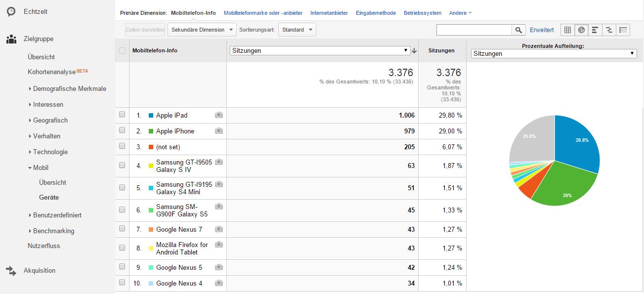
Task: Open camera image for Apple iPhone
Action: pos(219,131)
